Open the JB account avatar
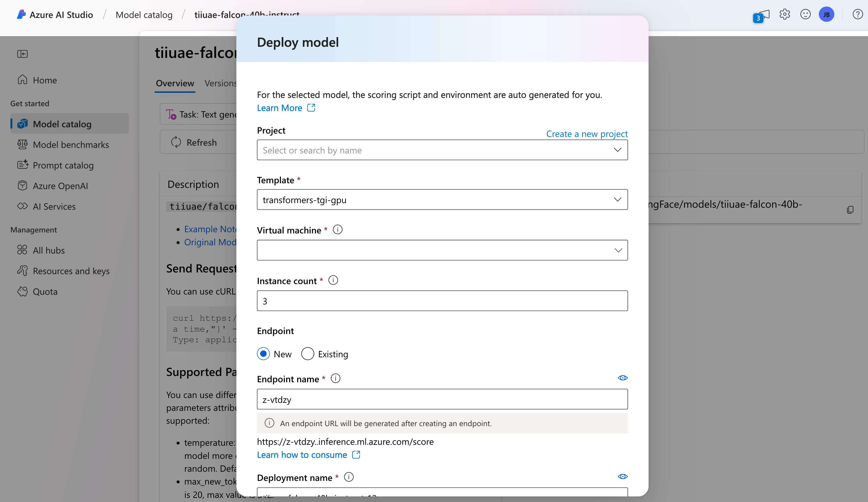The height and width of the screenshot is (502, 868). click(826, 15)
